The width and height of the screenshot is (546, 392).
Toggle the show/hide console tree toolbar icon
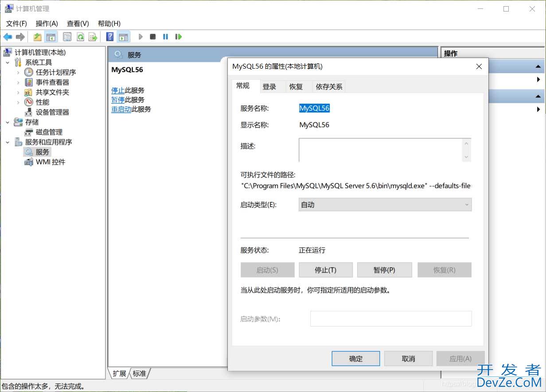[51, 37]
